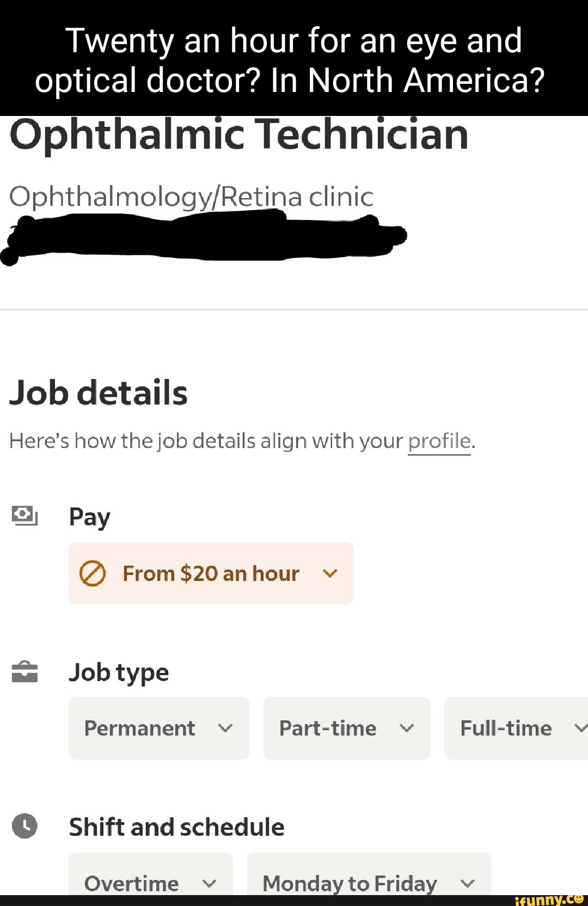The width and height of the screenshot is (588, 906).
Task: Click the Job type briefcase icon
Action: tap(24, 671)
